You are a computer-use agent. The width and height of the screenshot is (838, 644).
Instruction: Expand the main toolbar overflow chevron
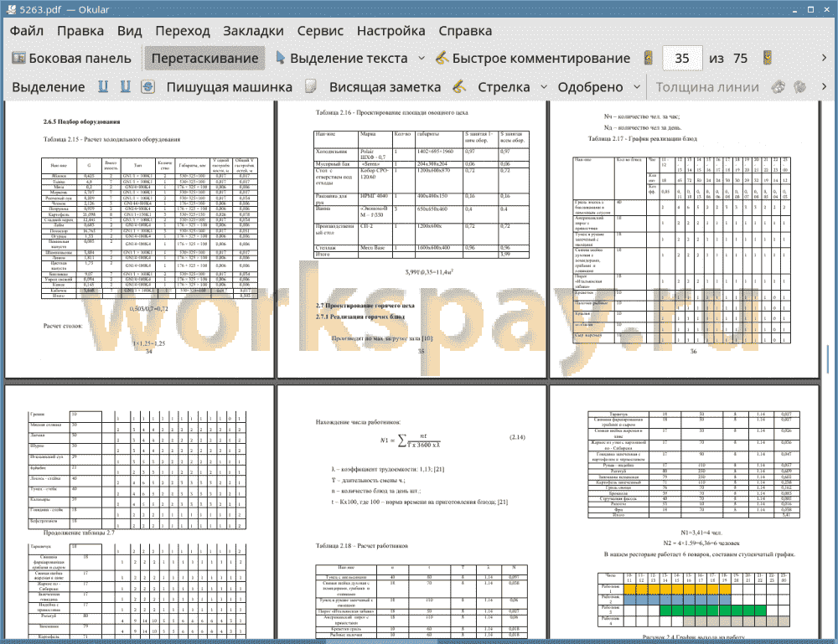(x=824, y=58)
